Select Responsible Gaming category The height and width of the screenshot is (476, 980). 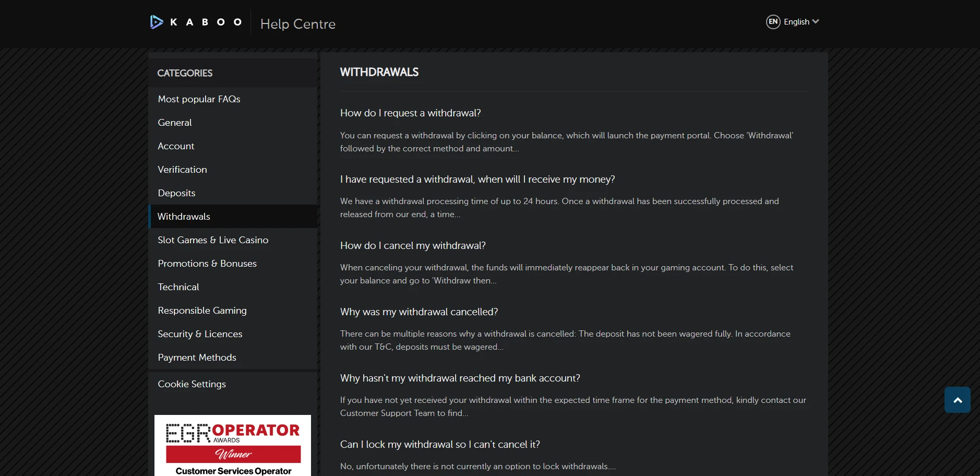[233, 311]
